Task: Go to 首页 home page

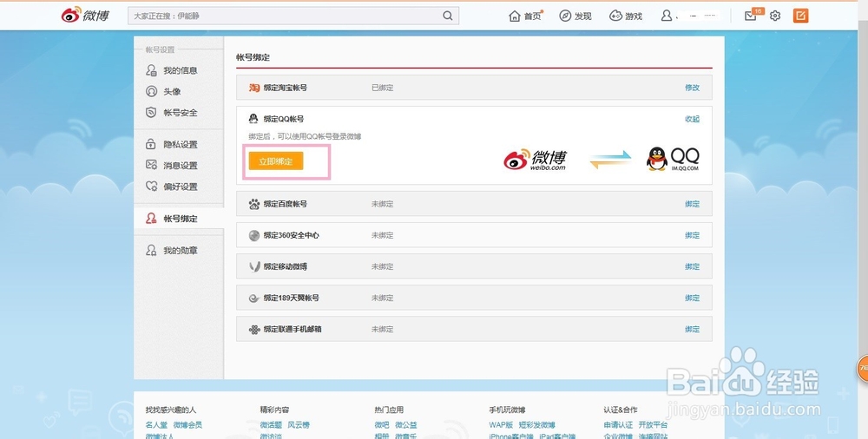Action: 525,16
